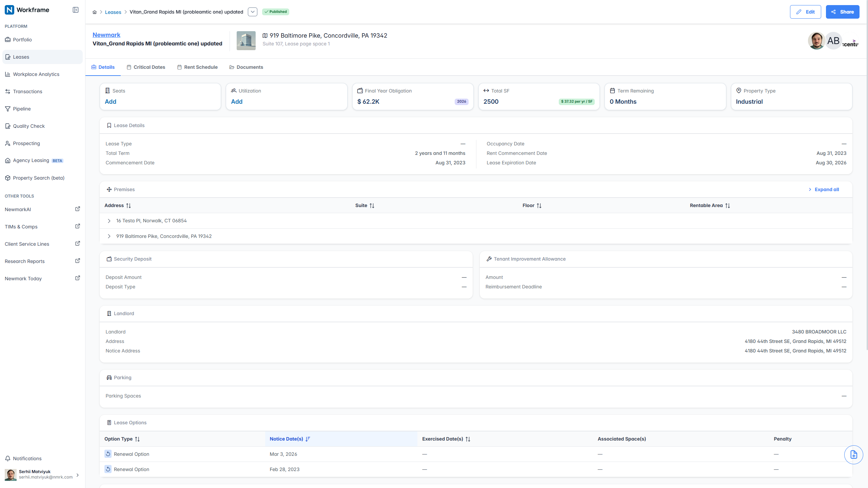Select the Details tab

coord(103,67)
